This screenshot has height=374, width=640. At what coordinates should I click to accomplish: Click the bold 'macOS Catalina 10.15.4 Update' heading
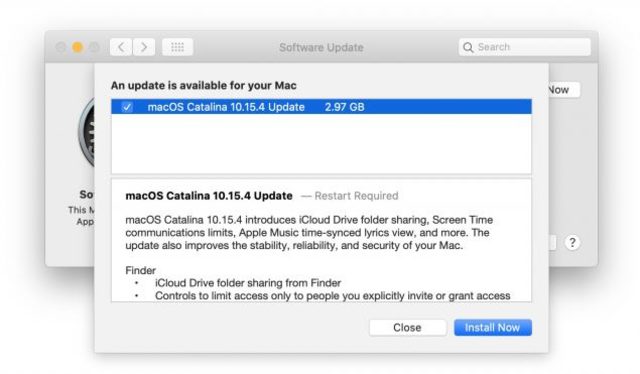[209, 196]
